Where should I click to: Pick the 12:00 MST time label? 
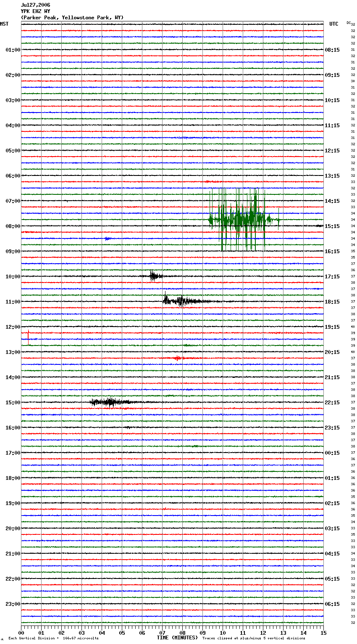click(x=13, y=327)
